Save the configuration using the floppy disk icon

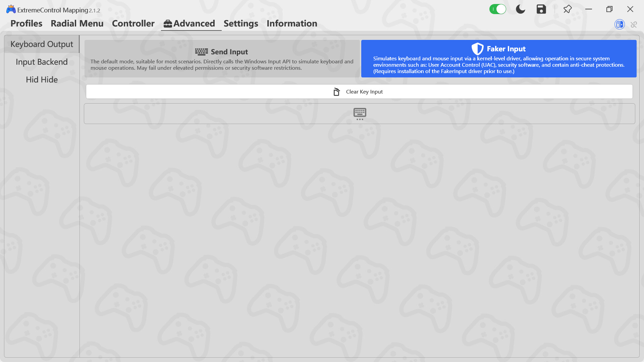541,9
